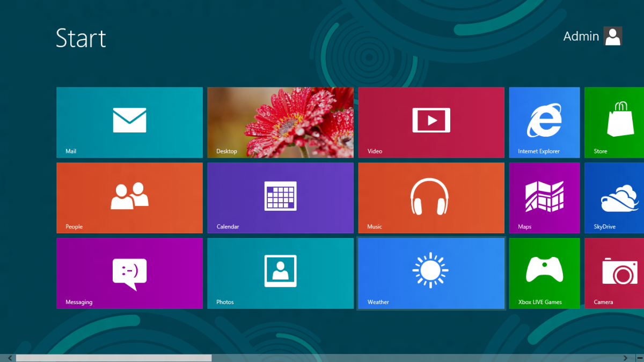Open the Camera app tile
The width and height of the screenshot is (644, 362).
(x=615, y=274)
